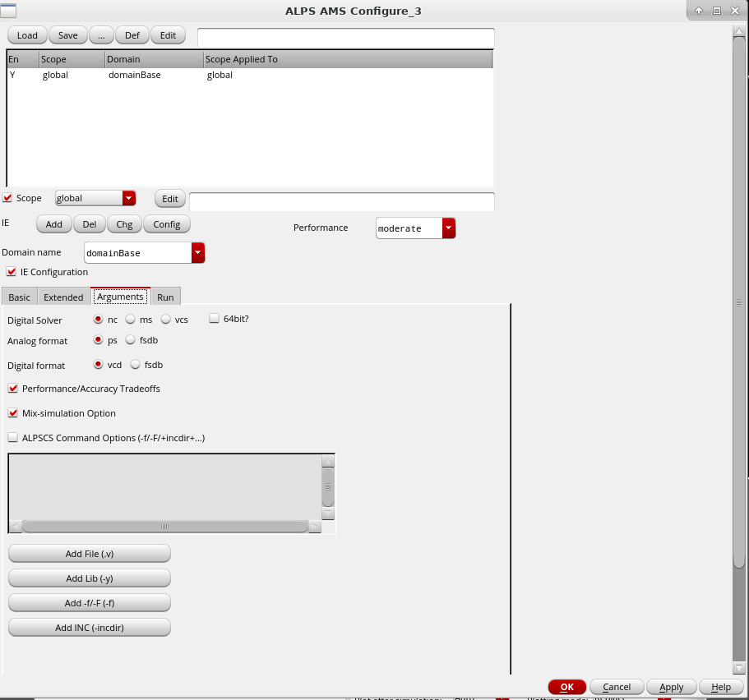Toggle the Mix-simulation Option checkbox
Screen dimensions: 749x700
(13, 413)
